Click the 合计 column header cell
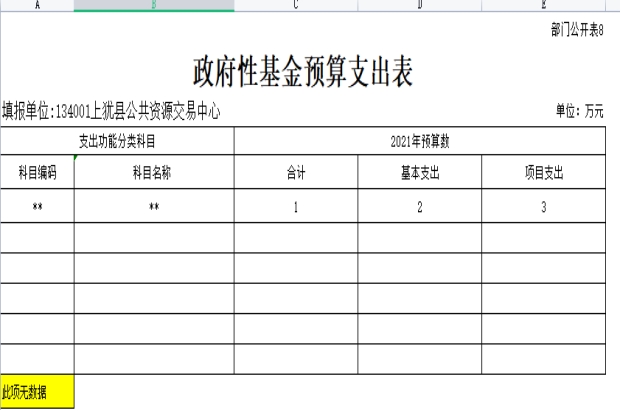This screenshot has height=411, width=621. [296, 173]
